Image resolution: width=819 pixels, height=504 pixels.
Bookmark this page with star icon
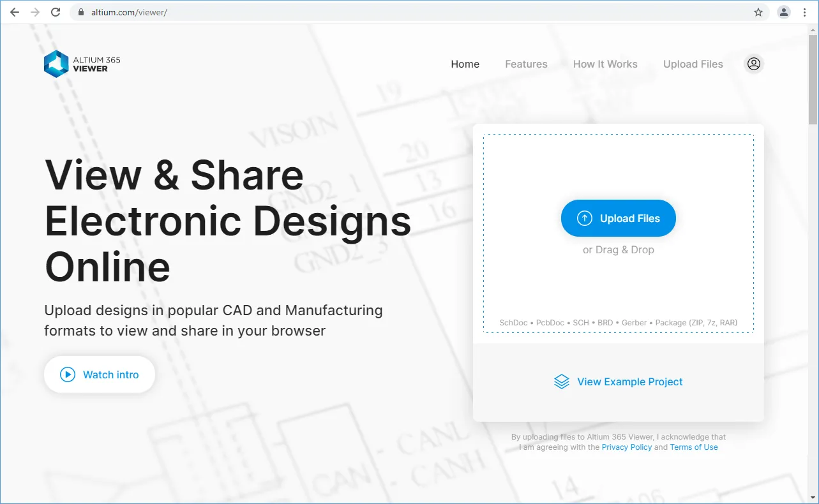click(x=758, y=12)
